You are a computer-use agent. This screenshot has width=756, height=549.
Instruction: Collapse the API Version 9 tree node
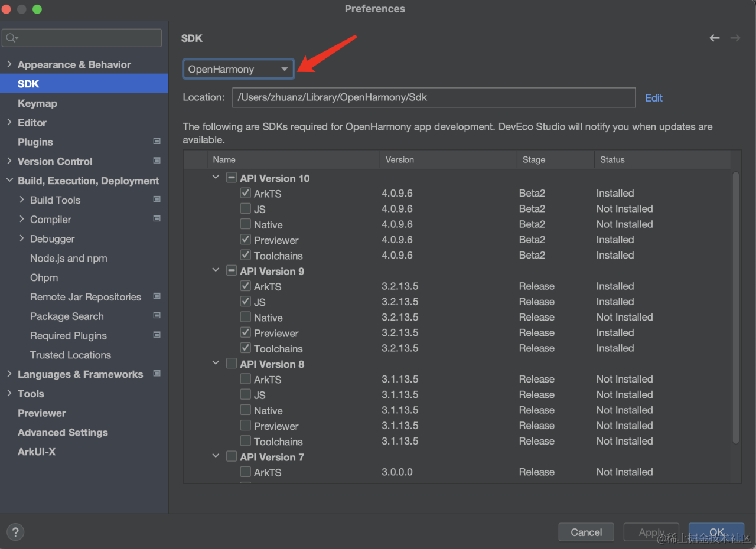pos(216,270)
